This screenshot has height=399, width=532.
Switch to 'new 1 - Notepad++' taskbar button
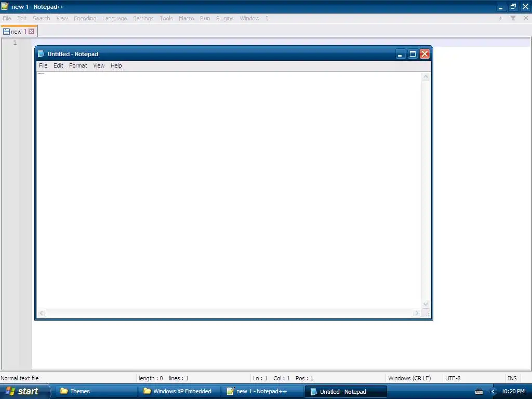point(263,391)
